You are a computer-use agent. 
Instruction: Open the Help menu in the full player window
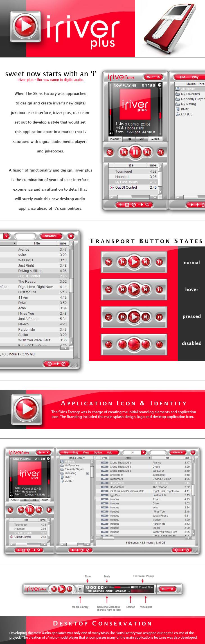pos(109,453)
